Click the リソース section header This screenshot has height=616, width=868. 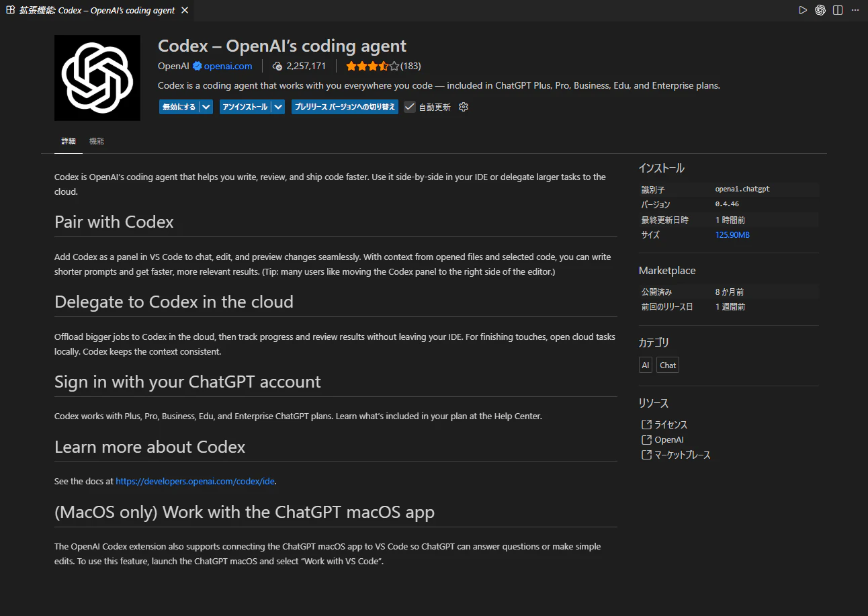pyautogui.click(x=654, y=403)
